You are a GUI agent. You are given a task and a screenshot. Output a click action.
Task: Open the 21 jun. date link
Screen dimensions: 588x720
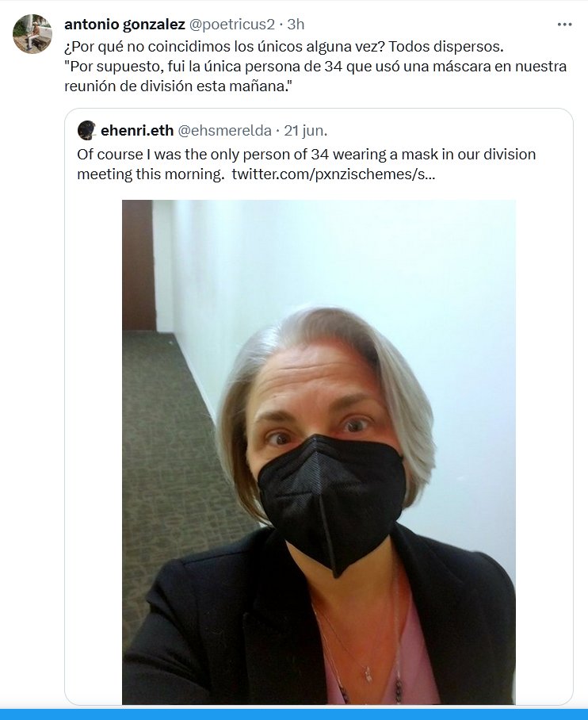(306, 131)
